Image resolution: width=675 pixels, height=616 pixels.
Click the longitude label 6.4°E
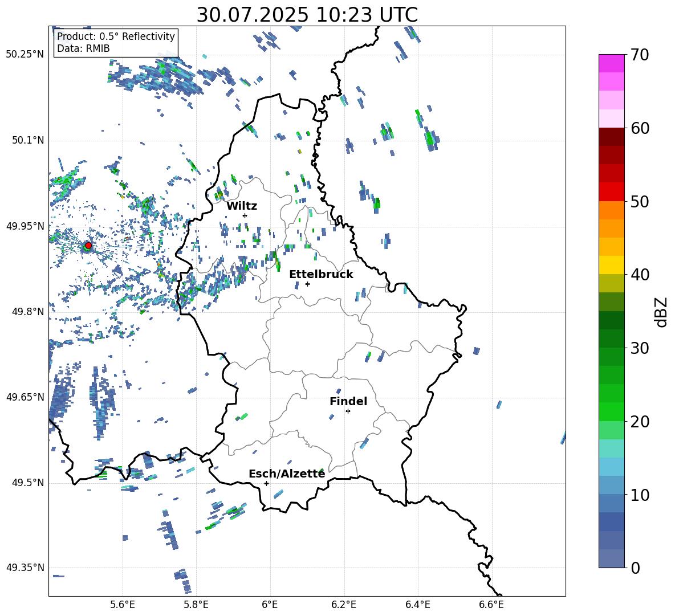click(x=418, y=605)
